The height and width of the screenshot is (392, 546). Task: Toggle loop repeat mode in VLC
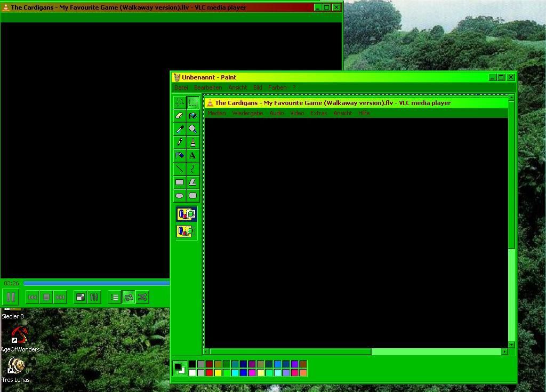(x=129, y=297)
